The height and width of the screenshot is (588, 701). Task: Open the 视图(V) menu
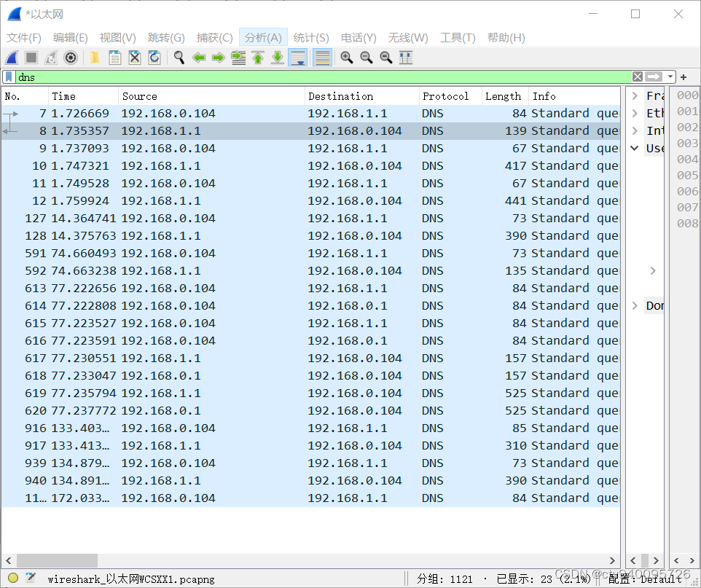pos(117,38)
